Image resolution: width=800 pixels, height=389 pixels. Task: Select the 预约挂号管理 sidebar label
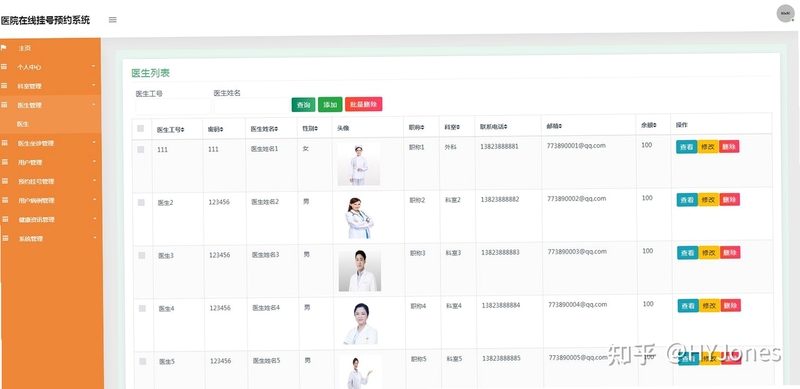click(x=36, y=181)
